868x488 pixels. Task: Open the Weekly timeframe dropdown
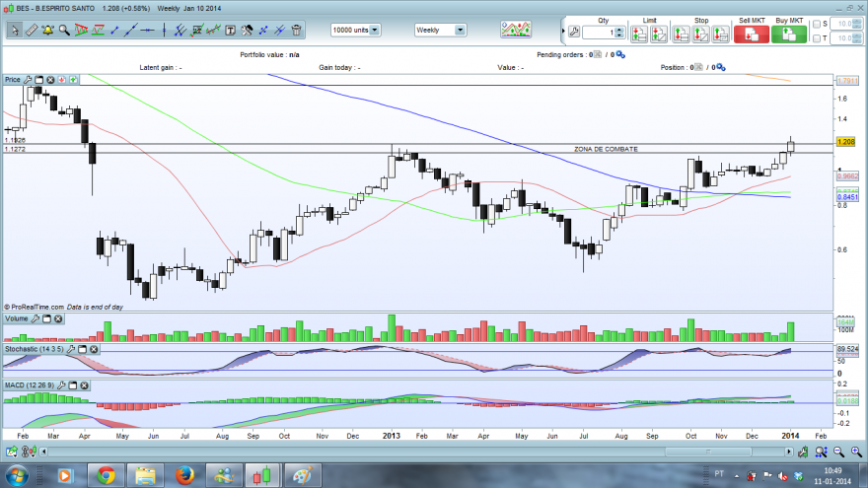[460, 30]
